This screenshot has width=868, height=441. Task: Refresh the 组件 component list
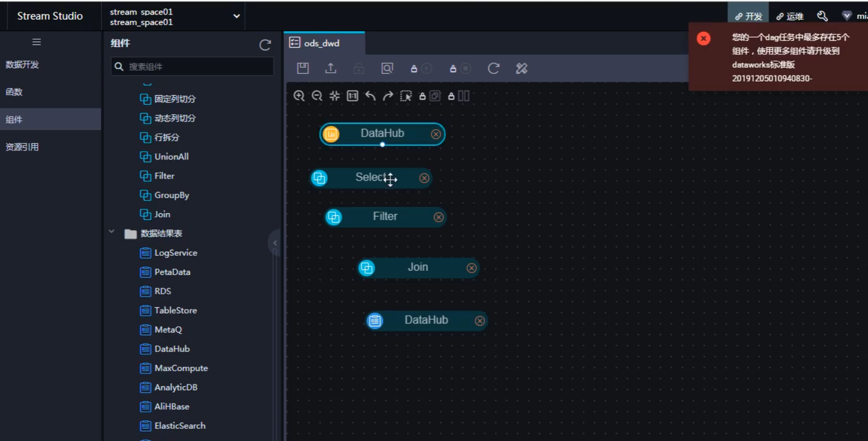click(265, 45)
